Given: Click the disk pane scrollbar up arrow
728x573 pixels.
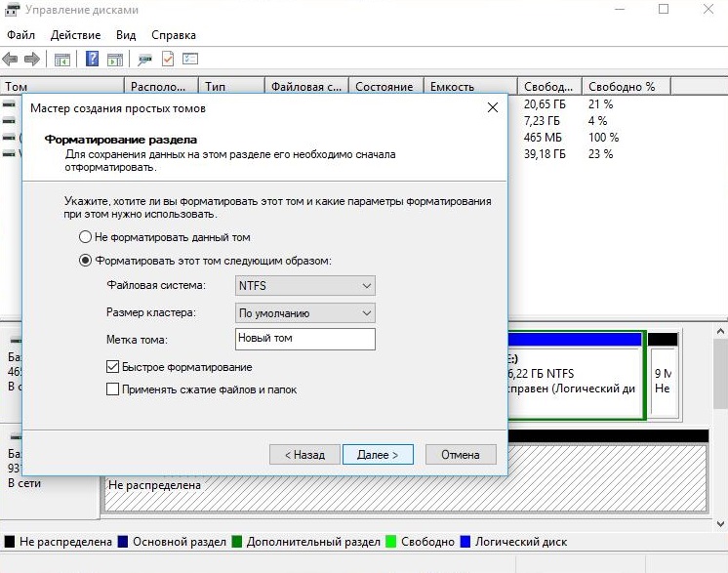Looking at the screenshot, I should 720,332.
